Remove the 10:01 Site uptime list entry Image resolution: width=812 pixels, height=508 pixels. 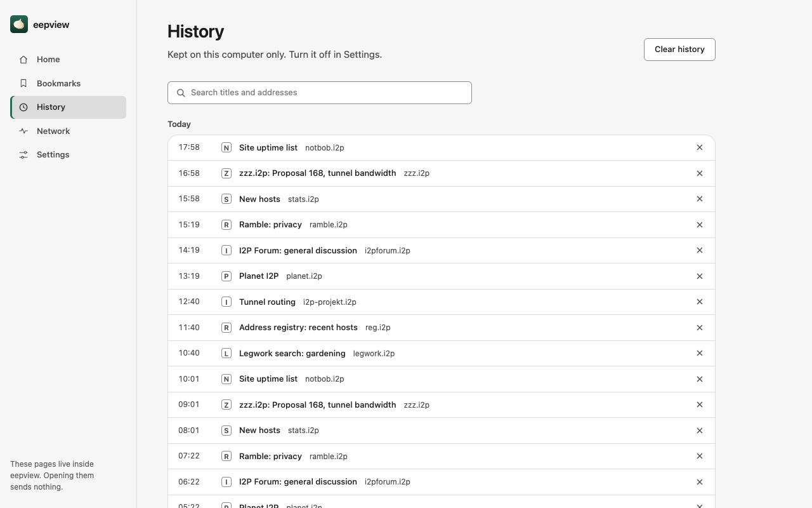click(700, 379)
